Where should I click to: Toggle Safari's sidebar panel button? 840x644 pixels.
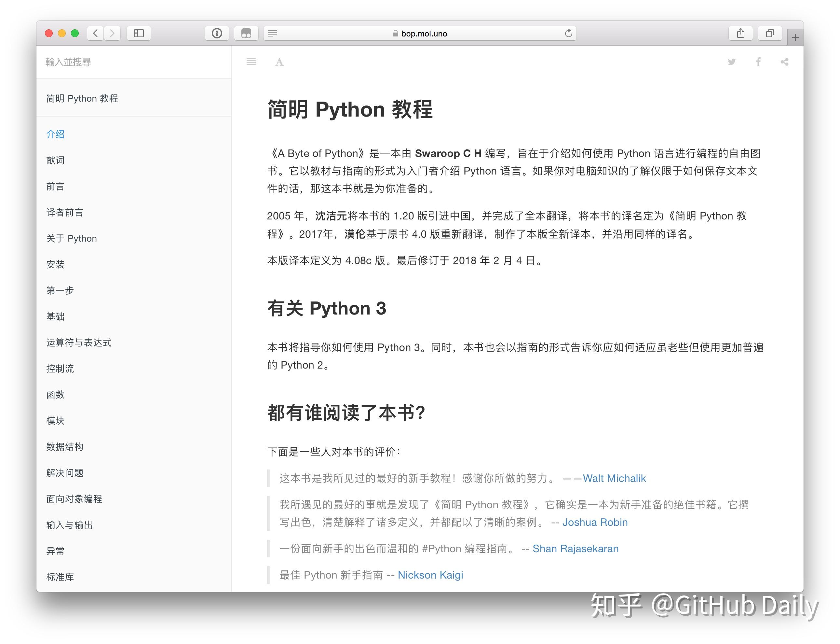pos(139,33)
